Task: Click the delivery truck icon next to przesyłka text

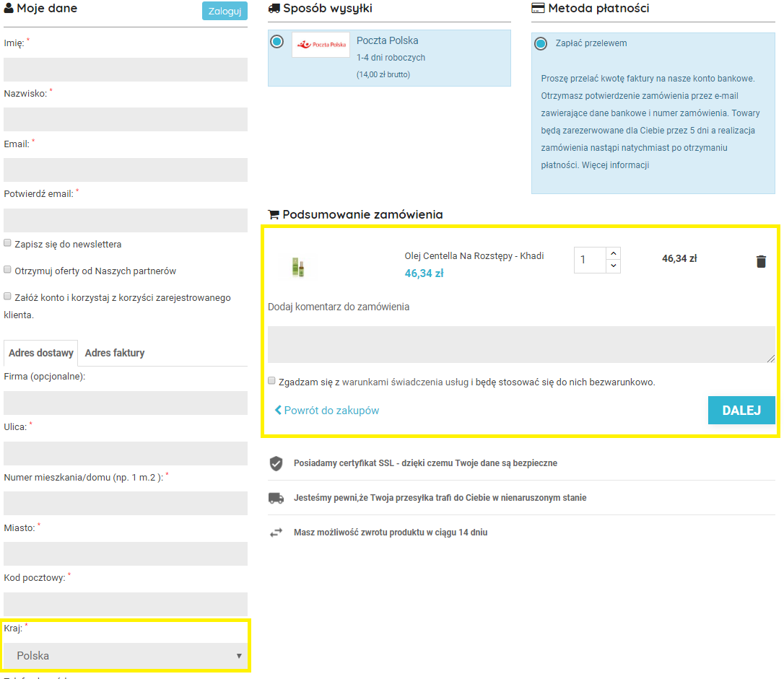Action: [x=276, y=498]
